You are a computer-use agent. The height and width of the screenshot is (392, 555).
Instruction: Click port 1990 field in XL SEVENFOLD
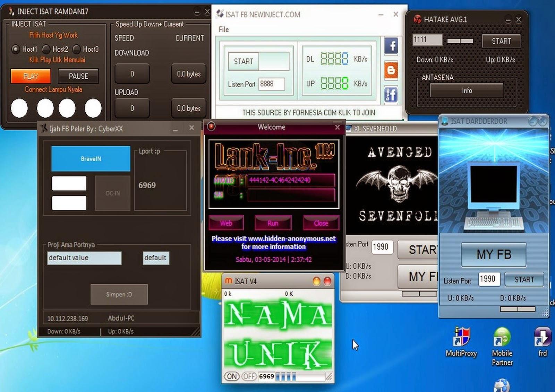coord(382,247)
